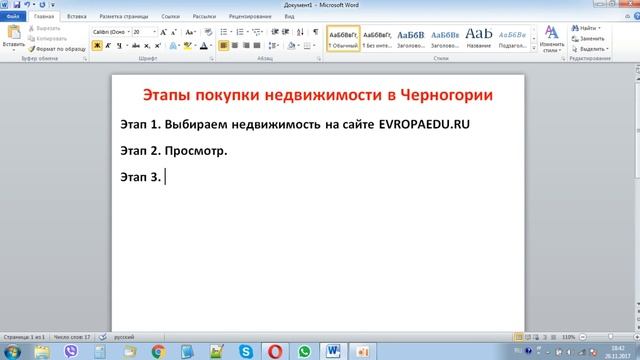Click Вырезать (Cut)
The width and height of the screenshot is (640, 360).
45,28
